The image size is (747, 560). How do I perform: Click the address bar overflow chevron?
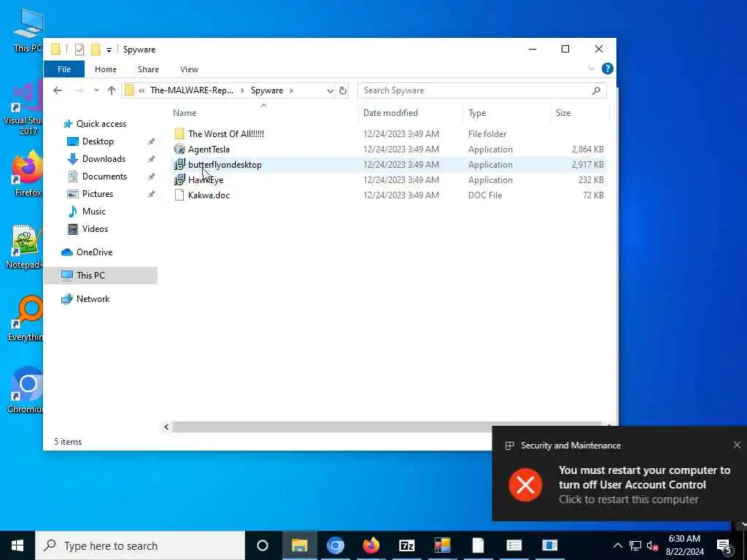142,90
